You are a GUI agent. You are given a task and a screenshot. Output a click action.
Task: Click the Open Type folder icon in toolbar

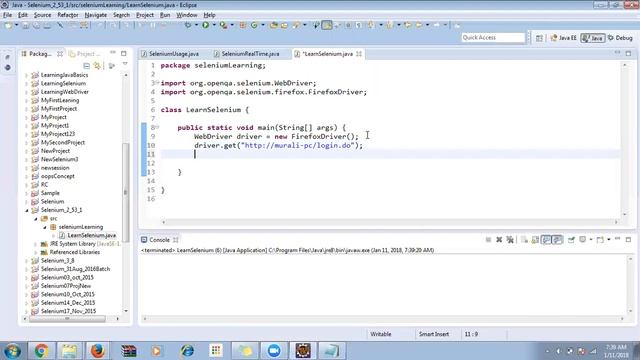(x=274, y=25)
